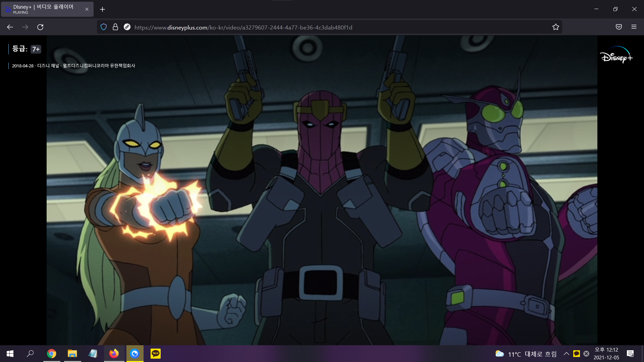Image resolution: width=644 pixels, height=362 pixels.
Task: Select the Disney+ 비디오 플레이어 tab
Action: (x=47, y=9)
